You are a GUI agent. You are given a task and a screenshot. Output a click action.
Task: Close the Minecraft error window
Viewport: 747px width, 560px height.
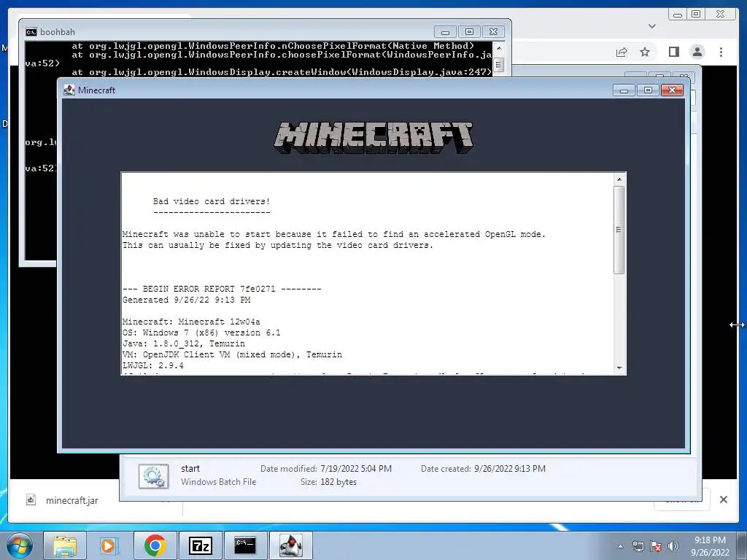[x=672, y=90]
